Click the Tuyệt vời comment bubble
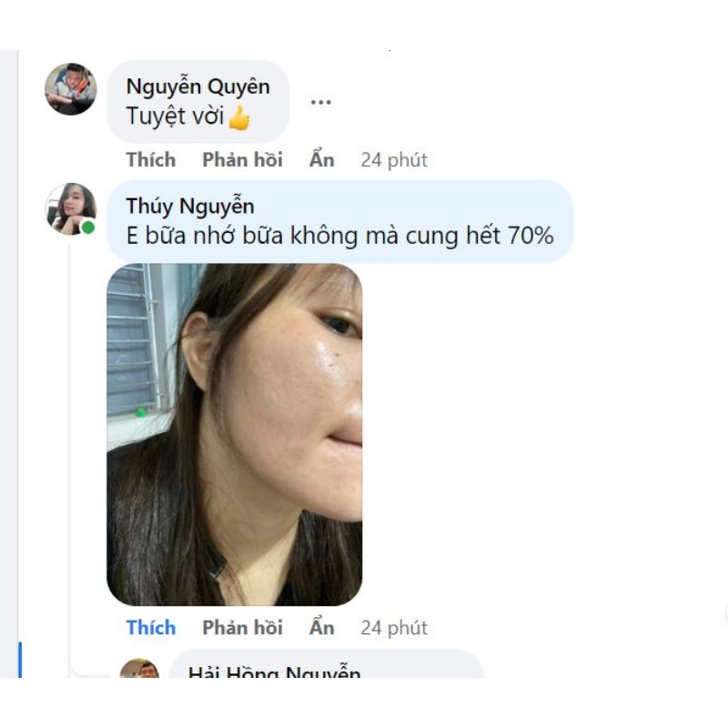Image resolution: width=728 pixels, height=728 pixels. (x=197, y=102)
